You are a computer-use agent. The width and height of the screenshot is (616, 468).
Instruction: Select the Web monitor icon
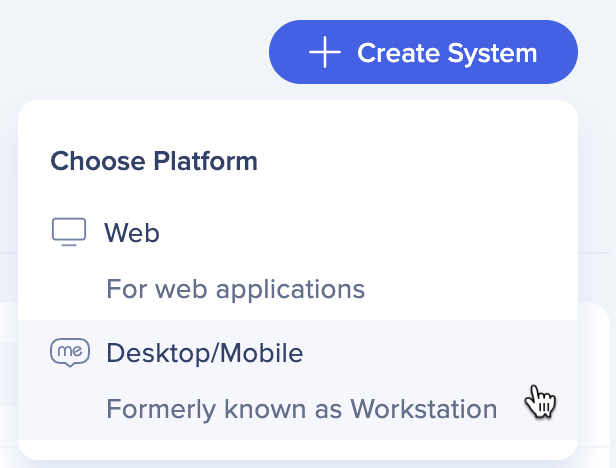click(69, 232)
